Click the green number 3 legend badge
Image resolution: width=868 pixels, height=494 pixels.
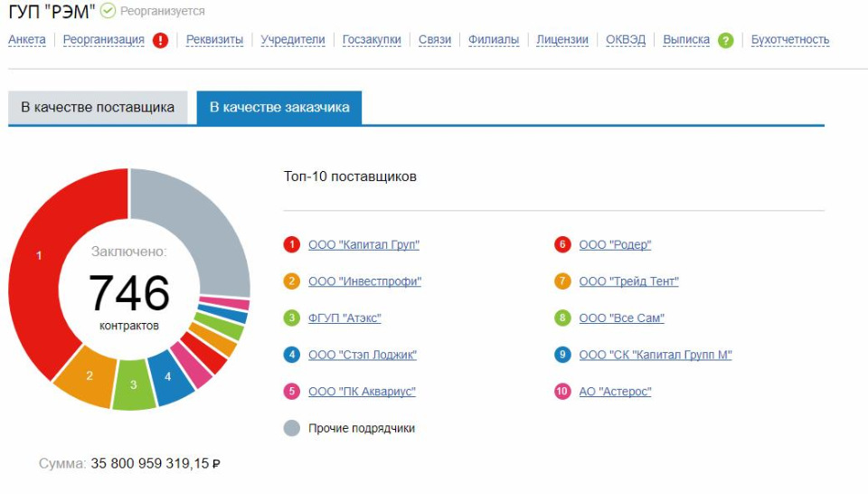tap(292, 318)
